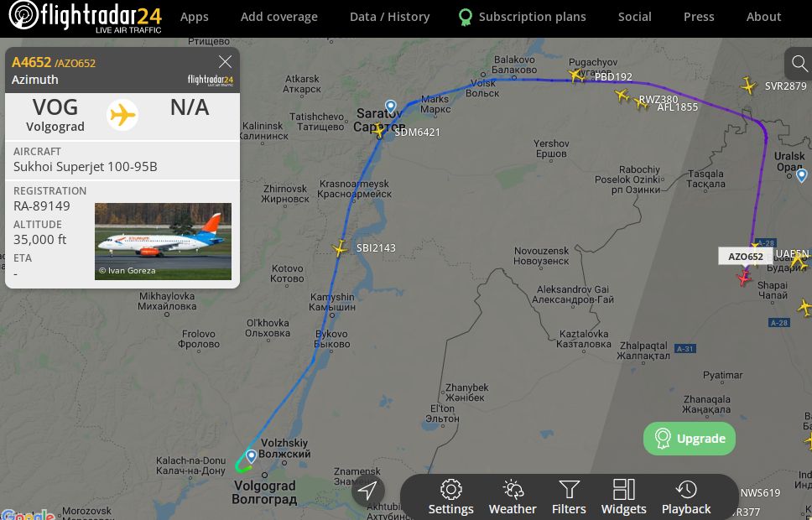Open the Apps menu
Viewport: 812px width, 520px height.
point(195,17)
